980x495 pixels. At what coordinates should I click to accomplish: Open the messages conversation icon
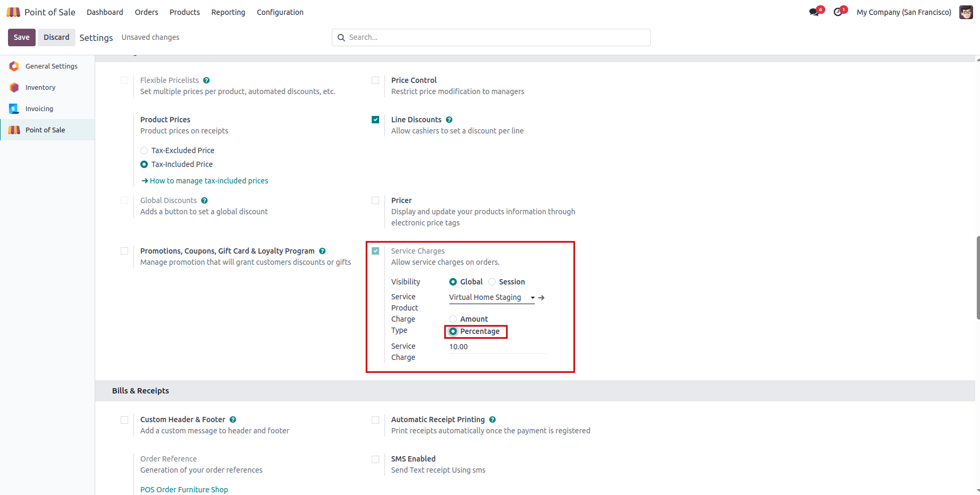coord(814,12)
